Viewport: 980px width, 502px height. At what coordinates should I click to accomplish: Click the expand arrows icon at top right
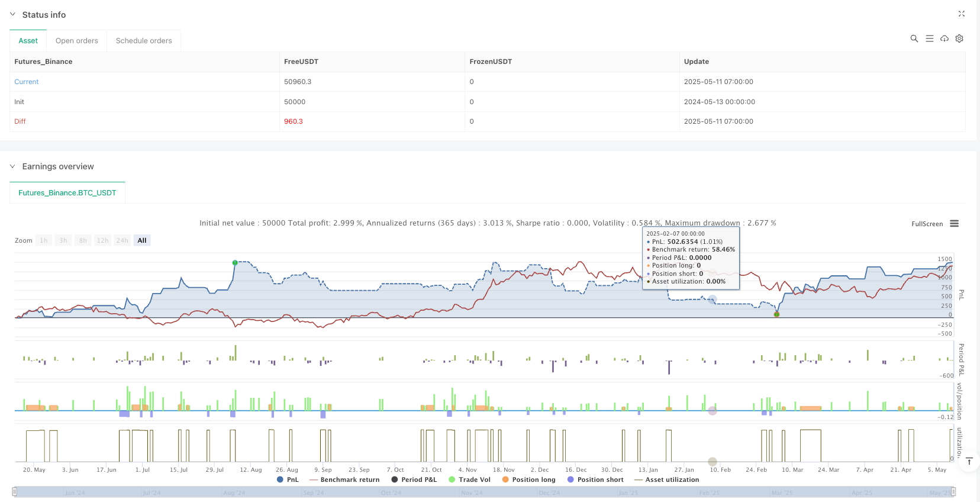(x=961, y=14)
